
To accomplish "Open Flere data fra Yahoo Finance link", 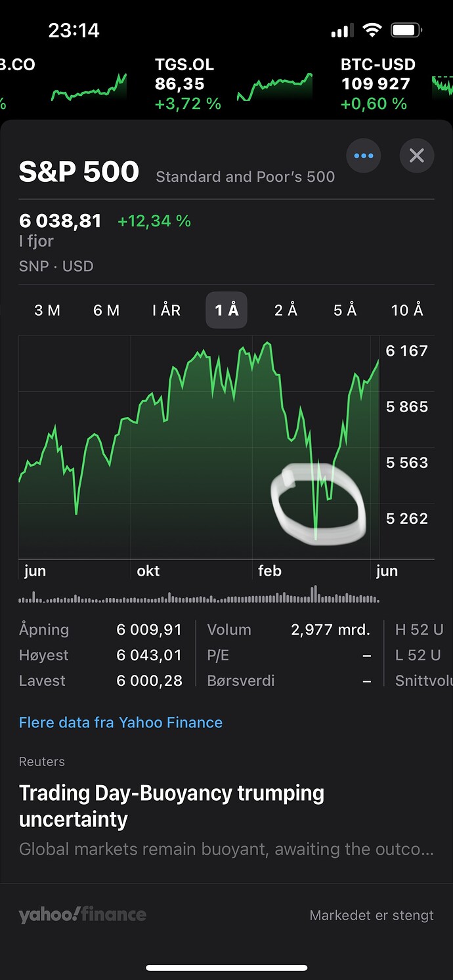I will point(121,723).
